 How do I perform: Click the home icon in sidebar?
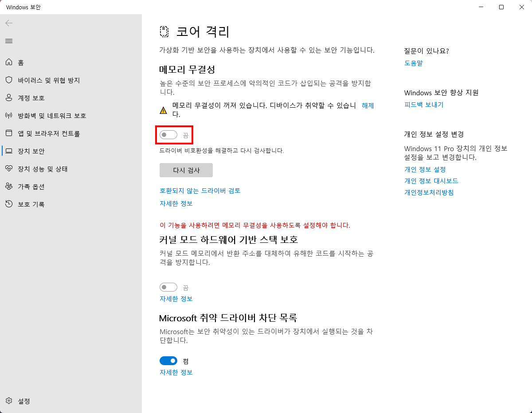(x=9, y=62)
